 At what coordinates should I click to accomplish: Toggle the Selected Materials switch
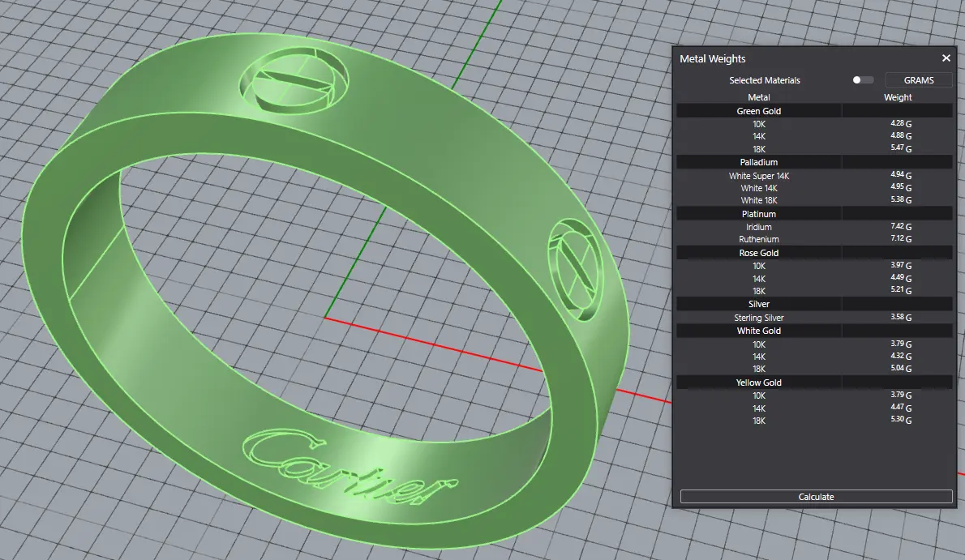coord(863,80)
